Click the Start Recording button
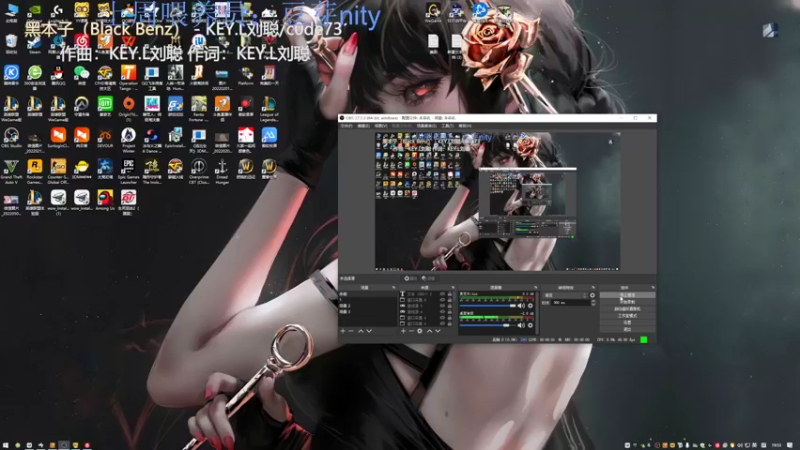This screenshot has width=800, height=450. [x=627, y=302]
